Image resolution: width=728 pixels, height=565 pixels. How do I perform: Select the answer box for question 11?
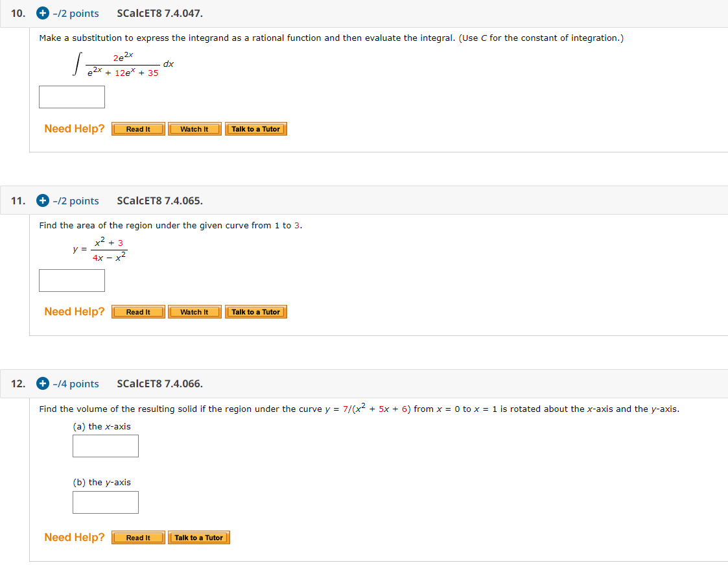point(71,280)
